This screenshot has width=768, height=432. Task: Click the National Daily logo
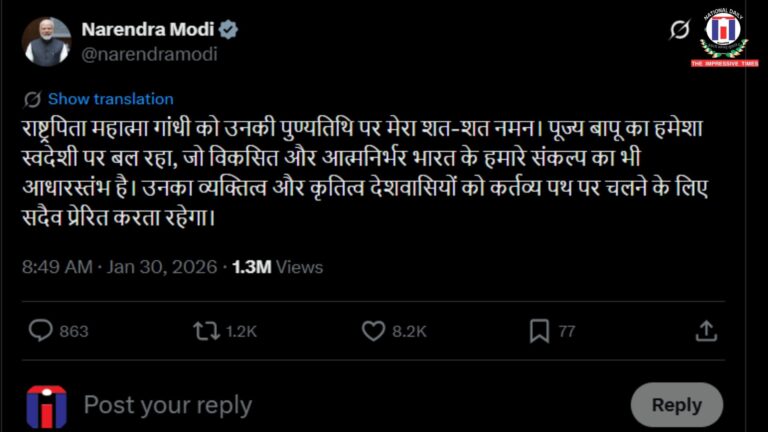(723, 37)
